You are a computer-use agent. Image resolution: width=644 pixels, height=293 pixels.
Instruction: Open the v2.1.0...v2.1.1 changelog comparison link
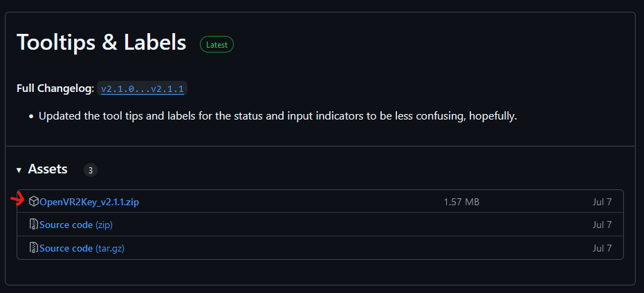[144, 89]
